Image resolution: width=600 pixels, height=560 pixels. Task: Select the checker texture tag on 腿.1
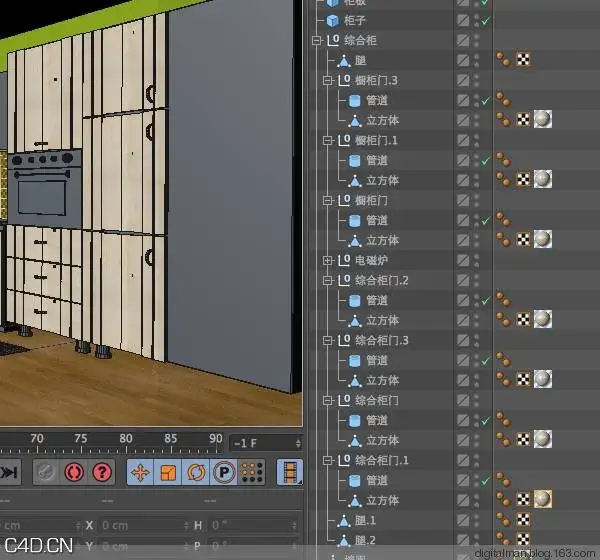523,520
